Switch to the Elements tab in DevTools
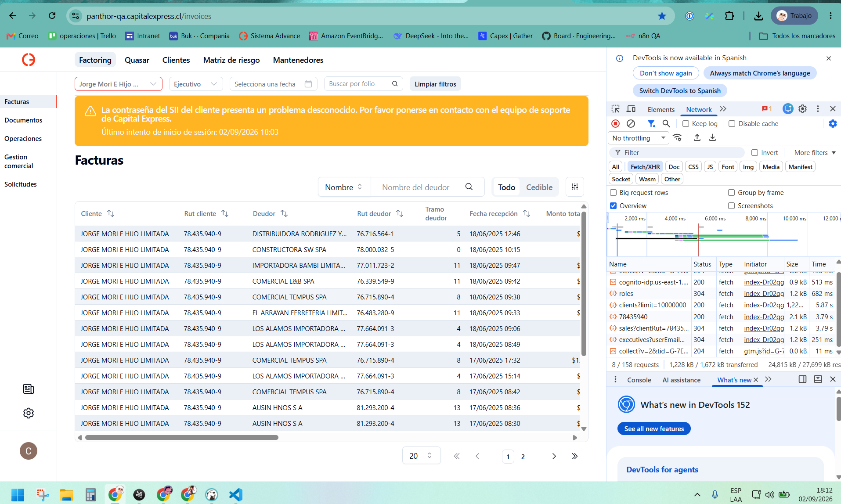The image size is (841, 504). click(661, 109)
